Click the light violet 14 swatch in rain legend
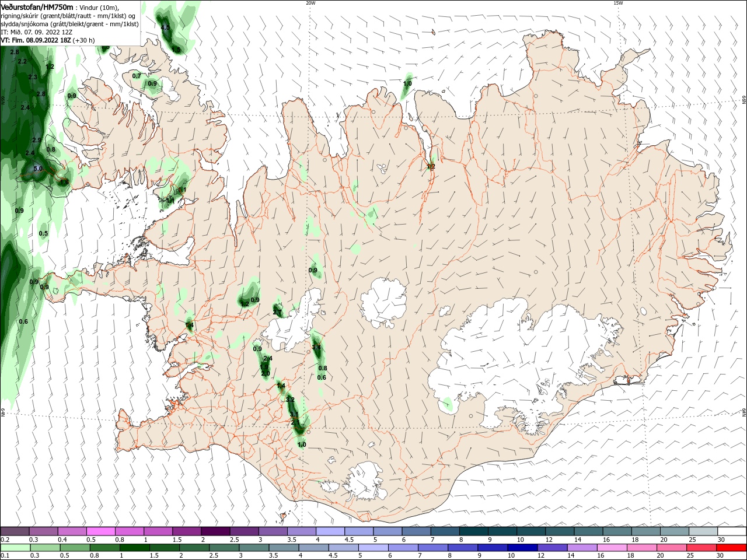Image resolution: width=747 pixels, height=560 pixels. (x=582, y=547)
